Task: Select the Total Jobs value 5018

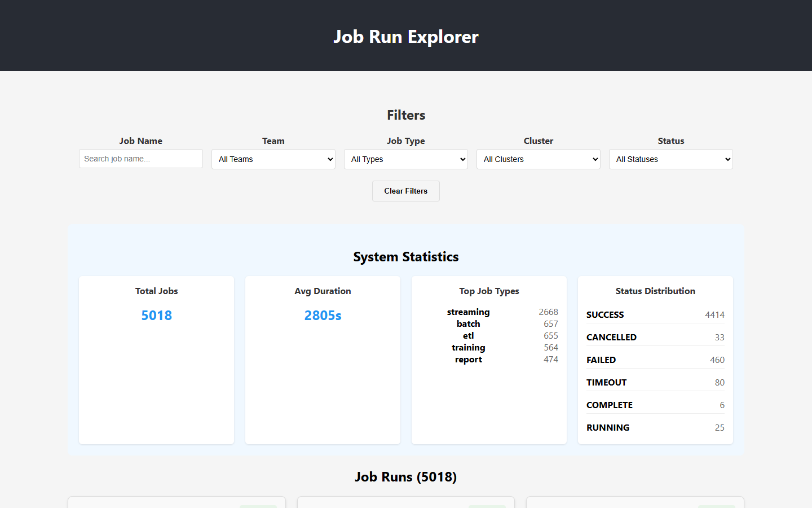Action: 157,316
